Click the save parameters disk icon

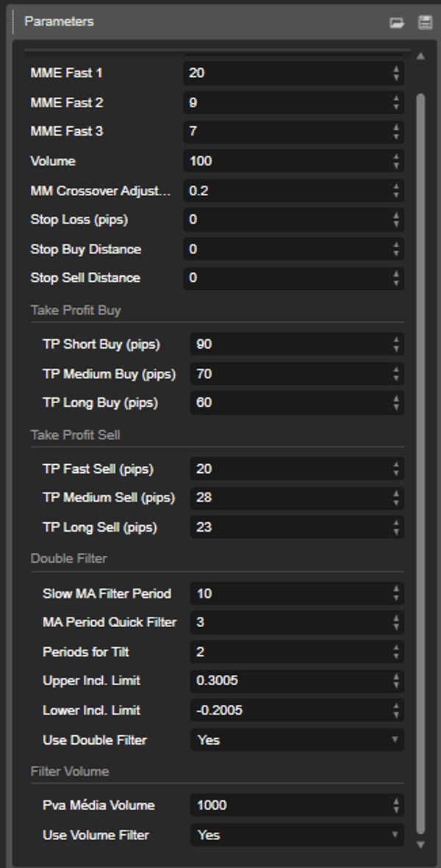[425, 23]
